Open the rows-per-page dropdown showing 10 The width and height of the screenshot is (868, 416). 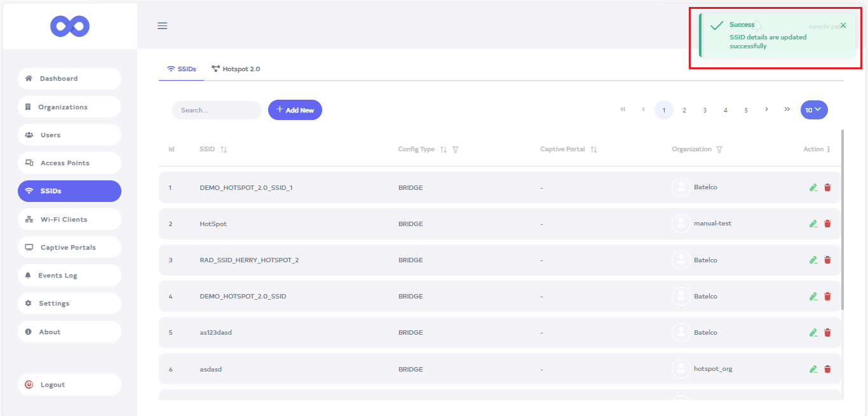pyautogui.click(x=813, y=110)
